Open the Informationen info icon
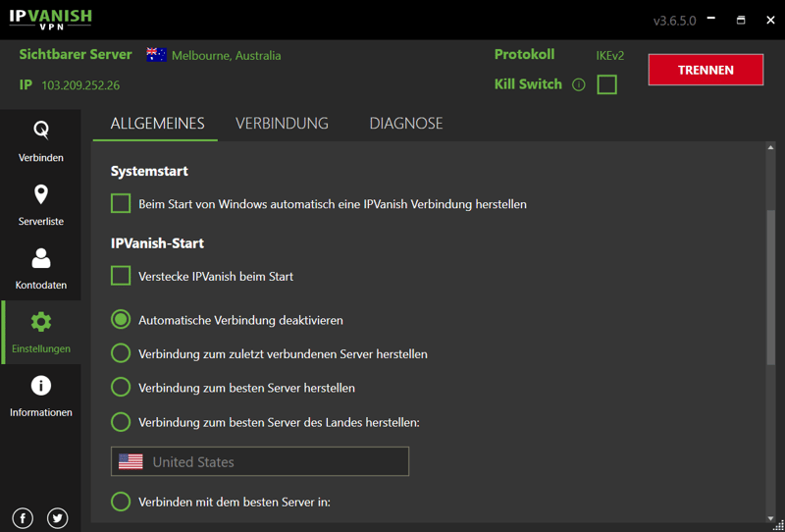Image resolution: width=785 pixels, height=532 pixels. click(41, 386)
